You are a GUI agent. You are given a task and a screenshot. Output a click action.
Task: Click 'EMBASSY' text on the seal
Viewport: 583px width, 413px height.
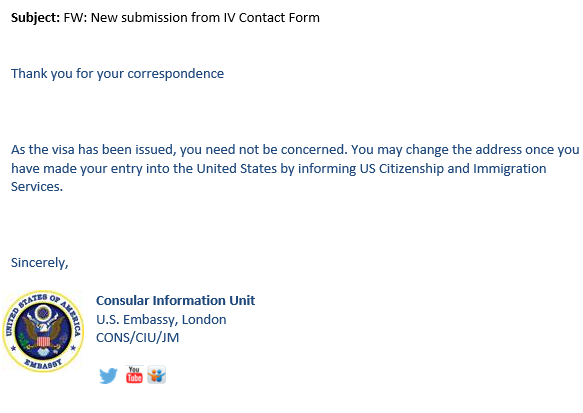coord(44,364)
